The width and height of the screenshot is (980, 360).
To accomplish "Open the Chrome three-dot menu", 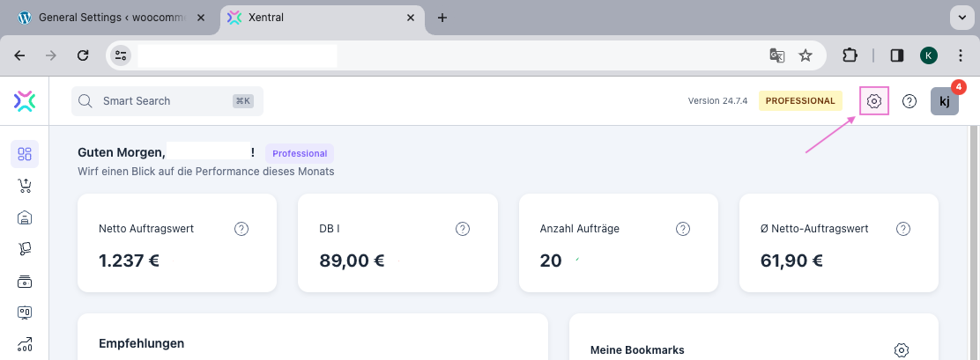I will click(x=961, y=55).
